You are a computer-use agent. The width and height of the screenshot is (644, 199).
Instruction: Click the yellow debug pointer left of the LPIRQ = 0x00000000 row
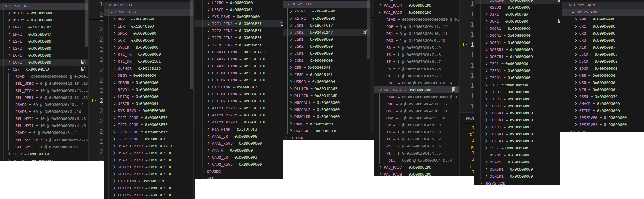(x=94, y=100)
